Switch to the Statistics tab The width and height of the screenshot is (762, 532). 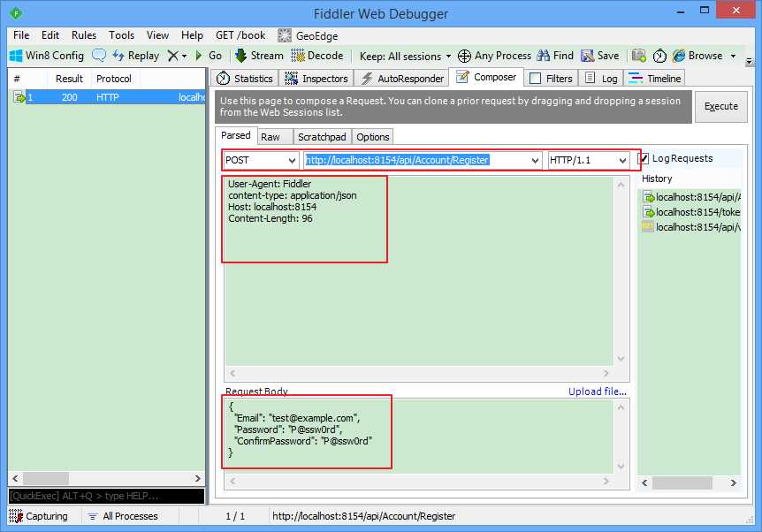[245, 79]
